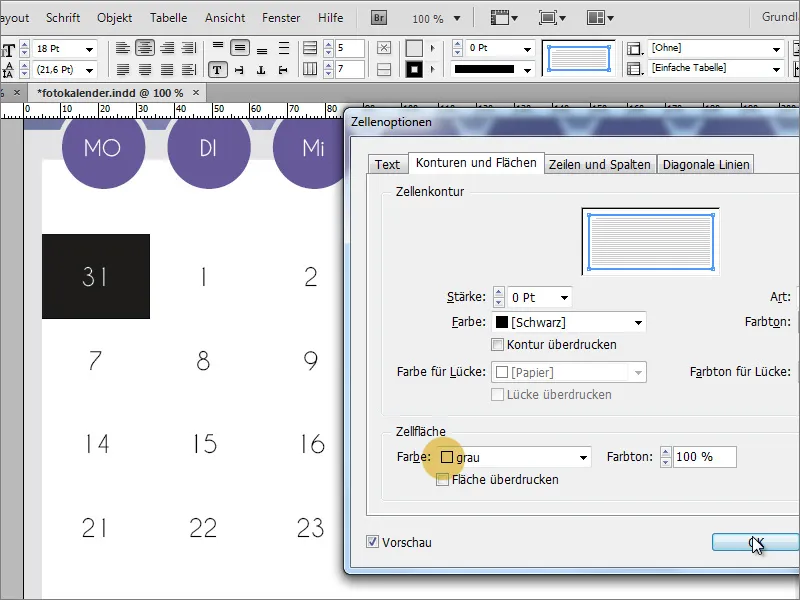Align text towards spine, top row
This screenshot has height=600, width=800.
click(x=189, y=48)
